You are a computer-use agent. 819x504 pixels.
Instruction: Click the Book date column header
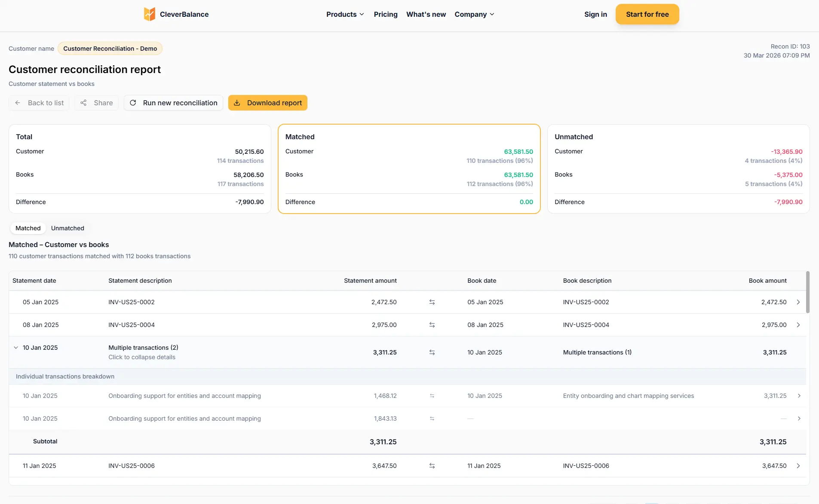click(482, 281)
